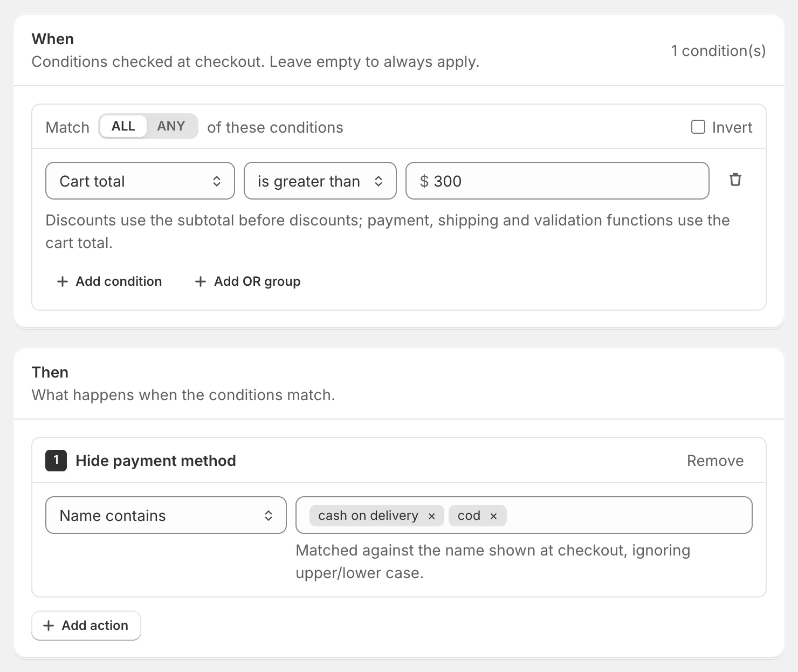Click the 'What happens when the conditions match' text

pyautogui.click(x=183, y=395)
